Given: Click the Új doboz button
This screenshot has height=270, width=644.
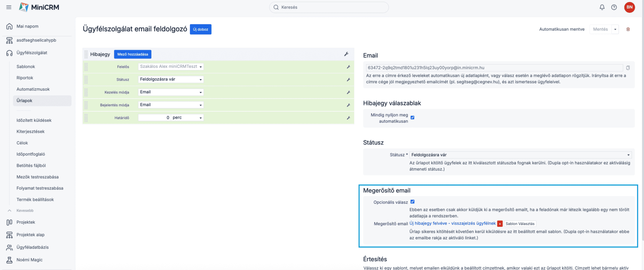Looking at the screenshot, I should click(201, 29).
